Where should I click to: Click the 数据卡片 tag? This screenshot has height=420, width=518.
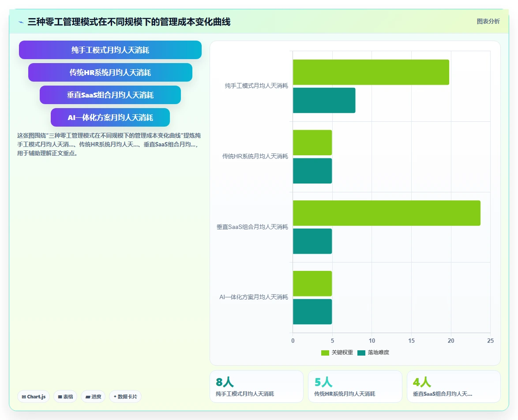[x=125, y=397]
